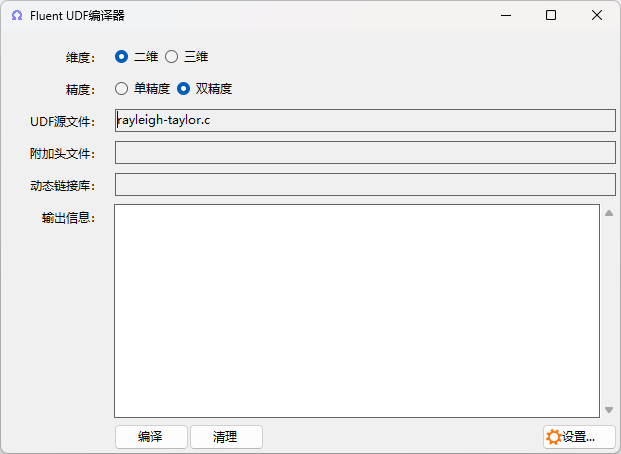
Task: Focus the 附加头文件 input field
Action: coord(365,153)
